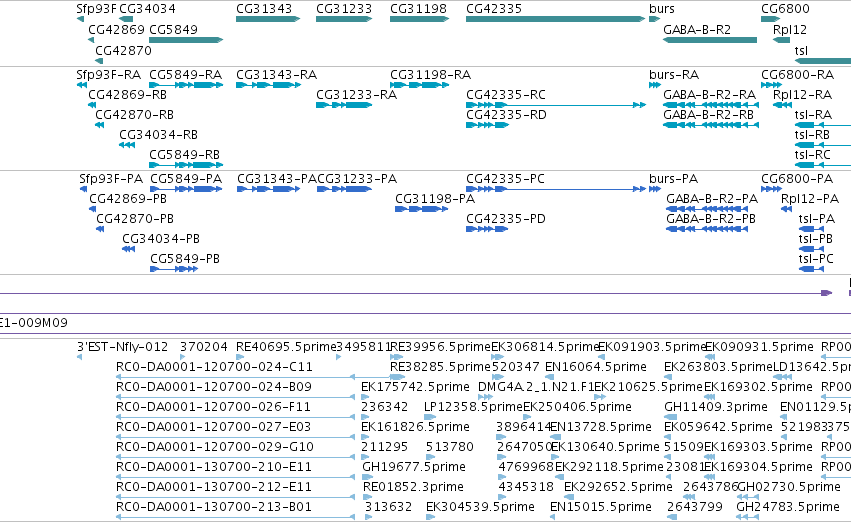The image size is (851, 522).
Task: Select protein Rpl12-PA label
Action: coord(810,199)
